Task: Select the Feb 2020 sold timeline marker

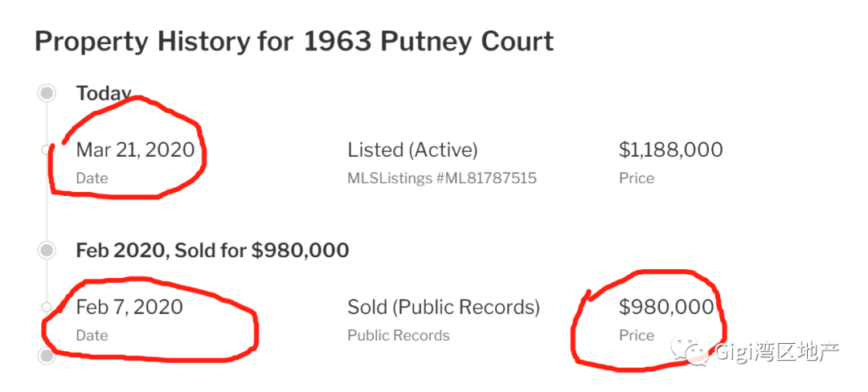Action: 47,251
